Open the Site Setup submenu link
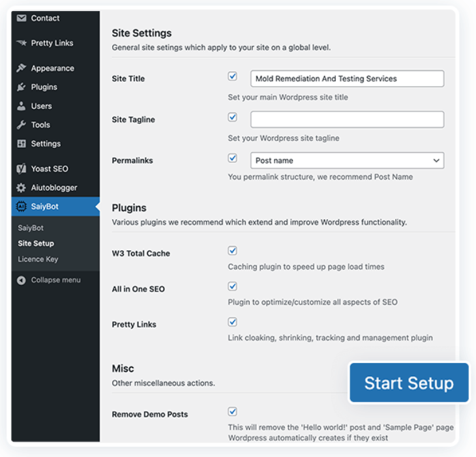Viewport: 476px width, 457px height. point(36,243)
